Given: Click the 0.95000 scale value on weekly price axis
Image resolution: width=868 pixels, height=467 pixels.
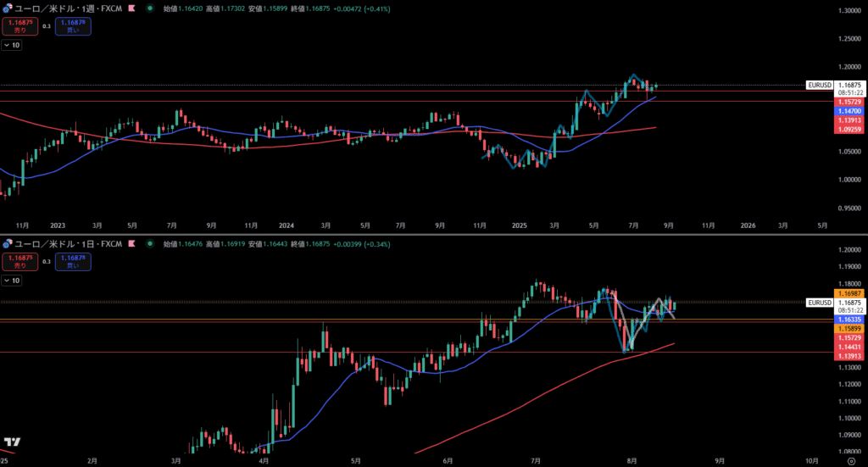Looking at the screenshot, I should click(x=849, y=208).
